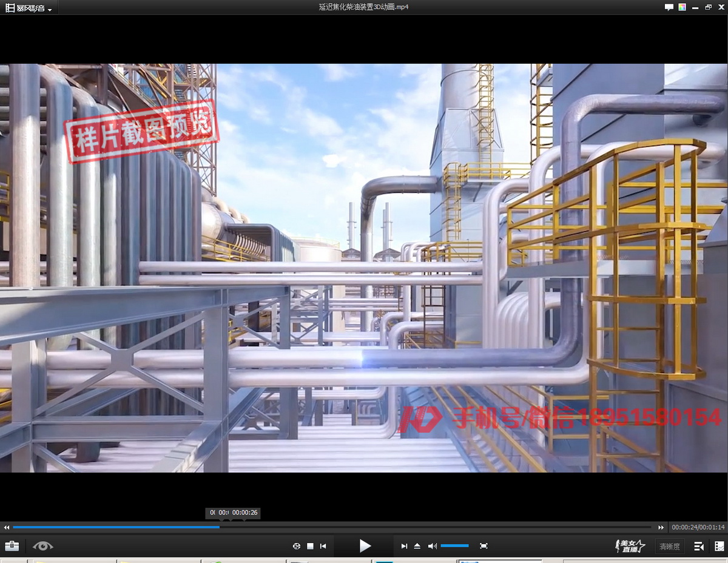Open the 美女直播 live stream link
The image size is (728, 563).
coord(630,546)
